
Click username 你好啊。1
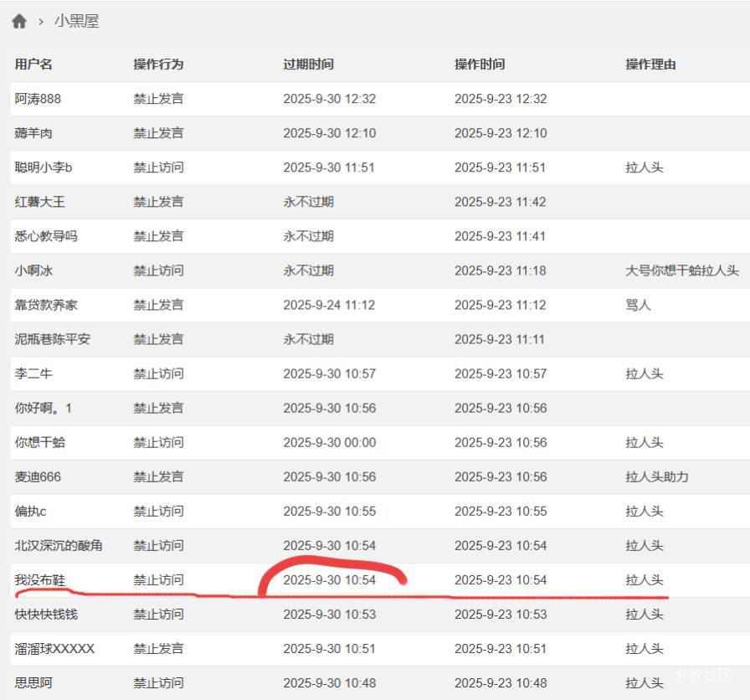point(43,408)
